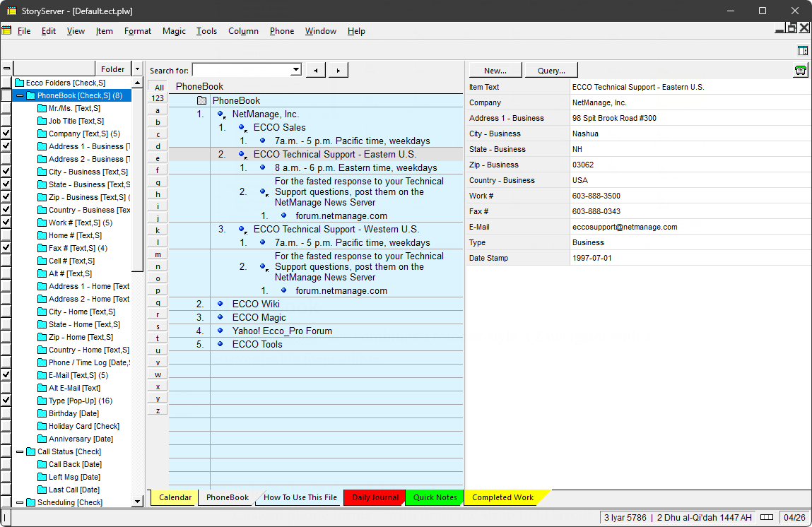
Task: Uncheck the City - Business checkbox
Action: click(x=6, y=172)
